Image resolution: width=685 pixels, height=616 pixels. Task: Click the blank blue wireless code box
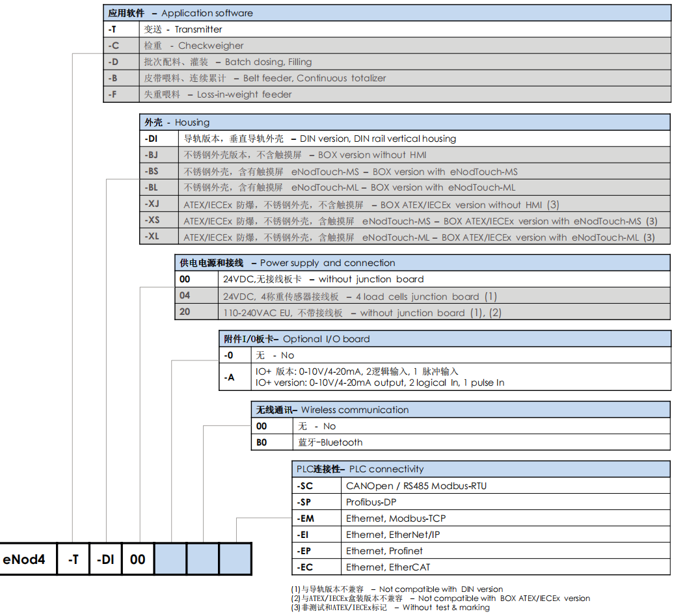coord(203,559)
